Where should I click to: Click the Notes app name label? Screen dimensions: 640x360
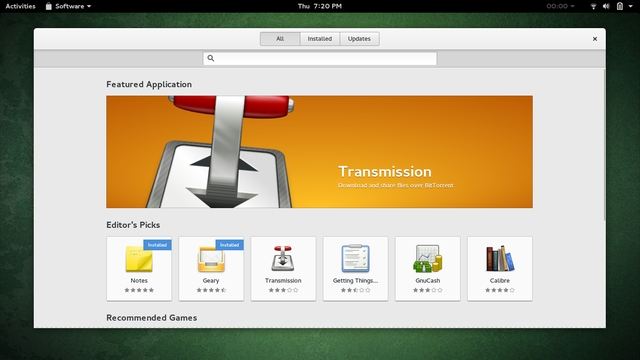139,281
